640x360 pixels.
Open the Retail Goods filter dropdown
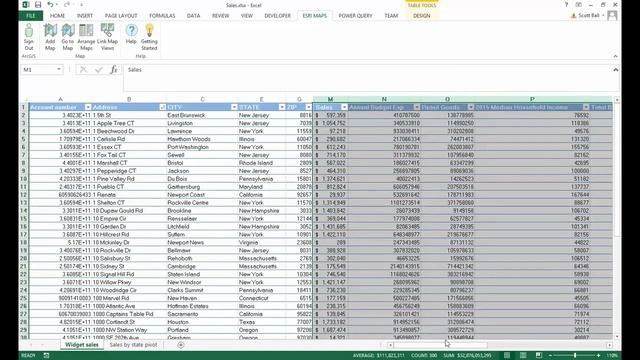470,107
